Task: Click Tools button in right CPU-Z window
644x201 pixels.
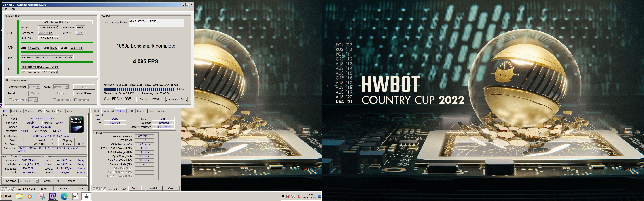Action: tap(135, 188)
